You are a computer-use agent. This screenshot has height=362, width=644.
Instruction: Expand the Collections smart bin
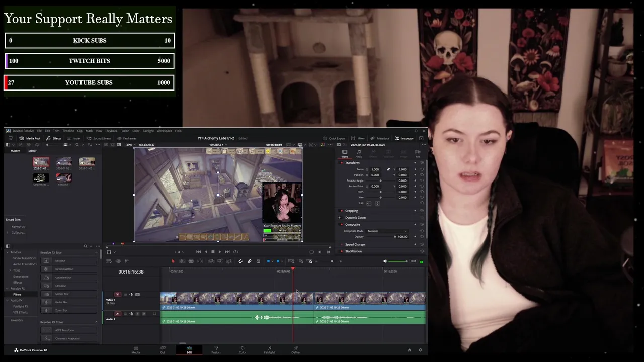coord(8,232)
